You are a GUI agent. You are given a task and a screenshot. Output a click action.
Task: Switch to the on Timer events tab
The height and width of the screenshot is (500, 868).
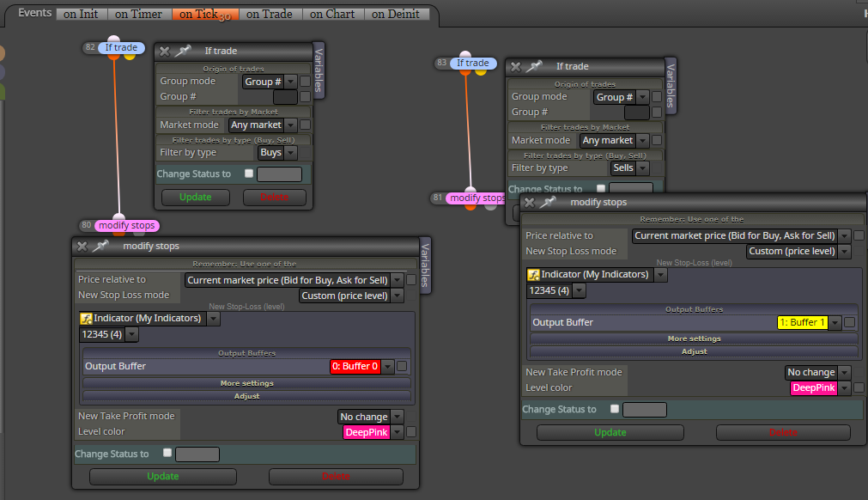(138, 15)
